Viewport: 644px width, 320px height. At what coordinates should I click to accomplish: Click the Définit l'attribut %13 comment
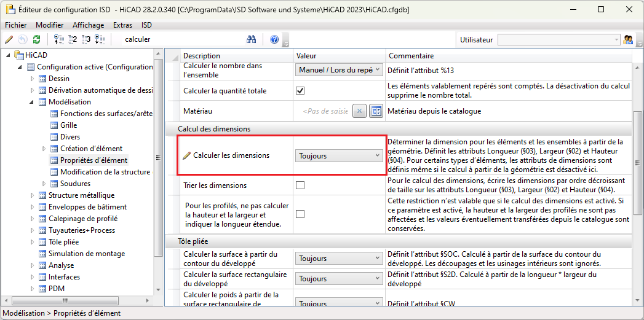(x=421, y=71)
